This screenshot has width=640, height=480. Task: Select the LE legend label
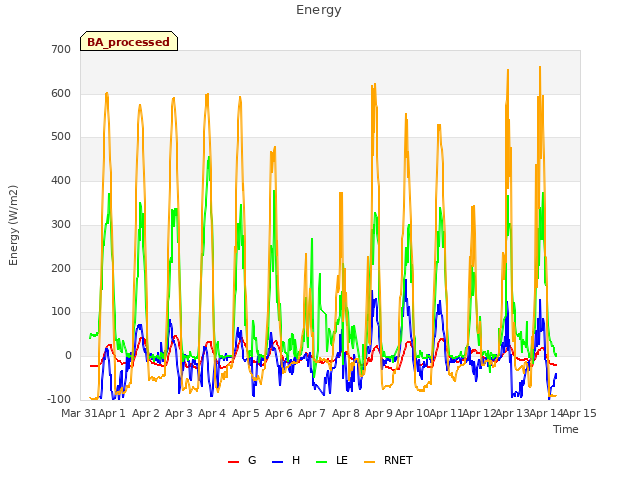342,460
